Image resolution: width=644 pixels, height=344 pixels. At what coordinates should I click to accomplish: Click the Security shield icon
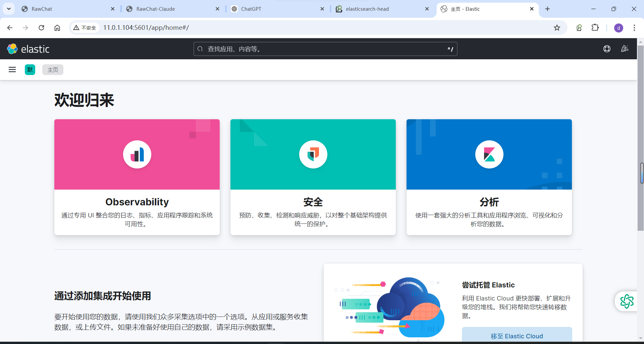coord(313,154)
